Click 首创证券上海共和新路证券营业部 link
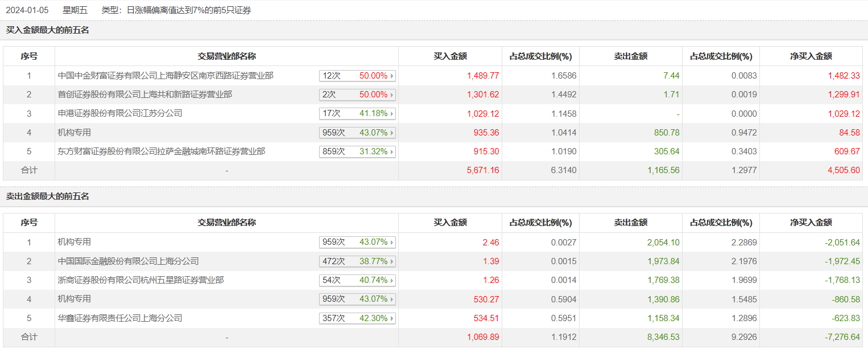868x353 pixels. (x=145, y=95)
